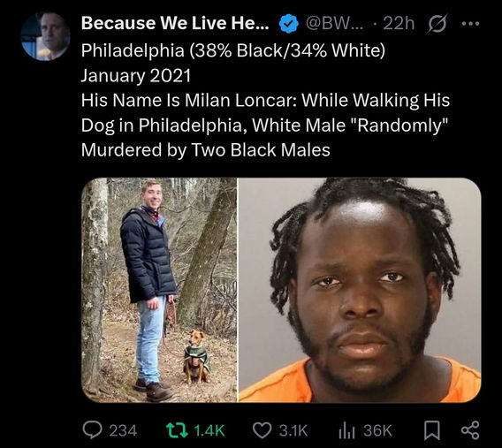Toggle the green retweet arrows icon
The height and width of the screenshot is (448, 502).
coord(177,430)
